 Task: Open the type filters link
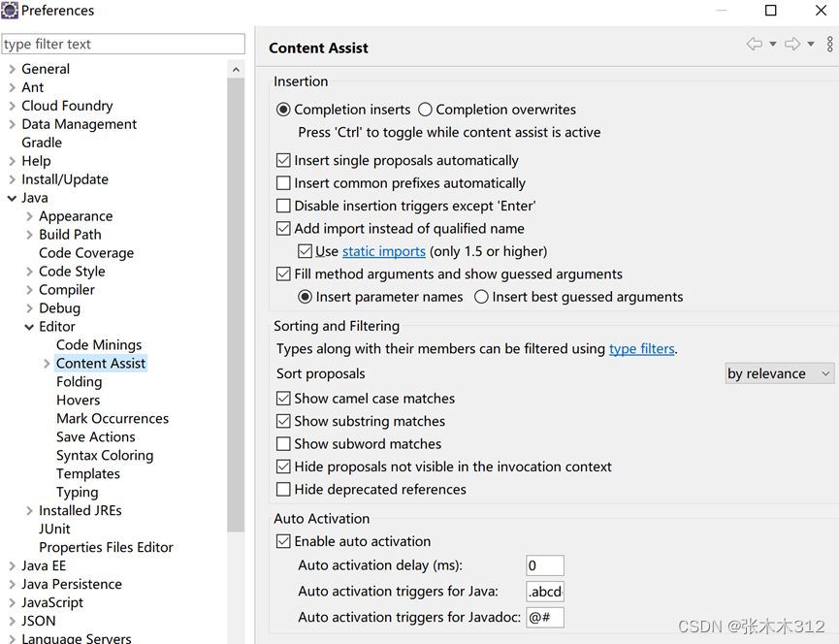pos(641,349)
